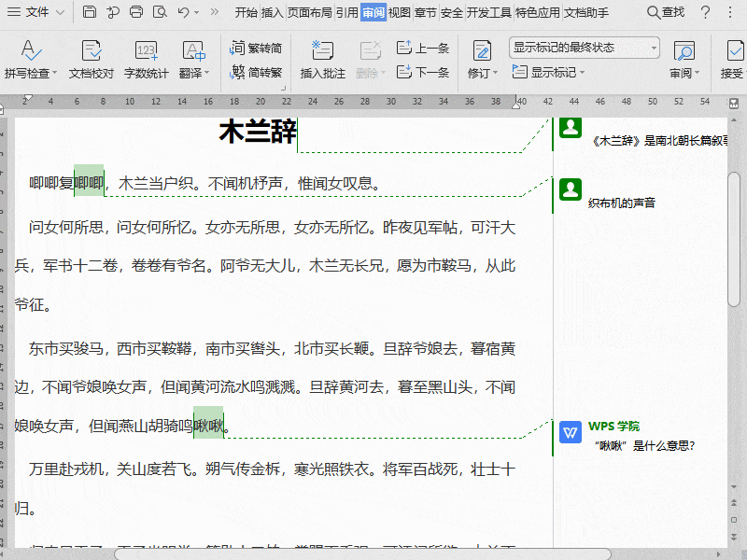Viewport: 747px width, 560px height.
Task: Switch to the 页面布局 tab
Action: point(309,12)
